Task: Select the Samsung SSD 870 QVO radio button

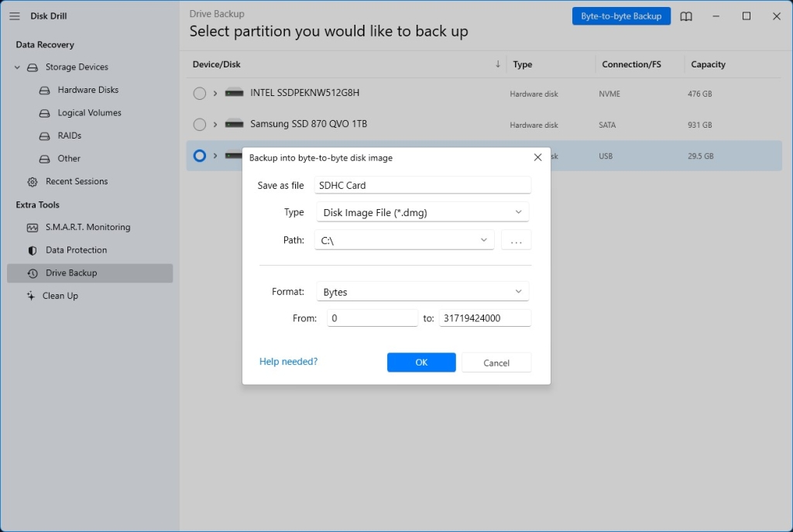Action: 200,125
